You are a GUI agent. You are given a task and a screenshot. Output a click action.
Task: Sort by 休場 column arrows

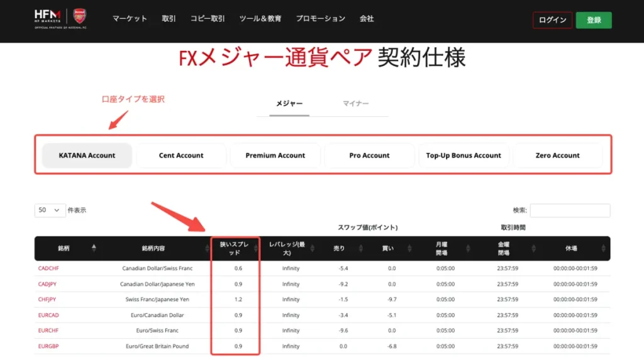(603, 248)
